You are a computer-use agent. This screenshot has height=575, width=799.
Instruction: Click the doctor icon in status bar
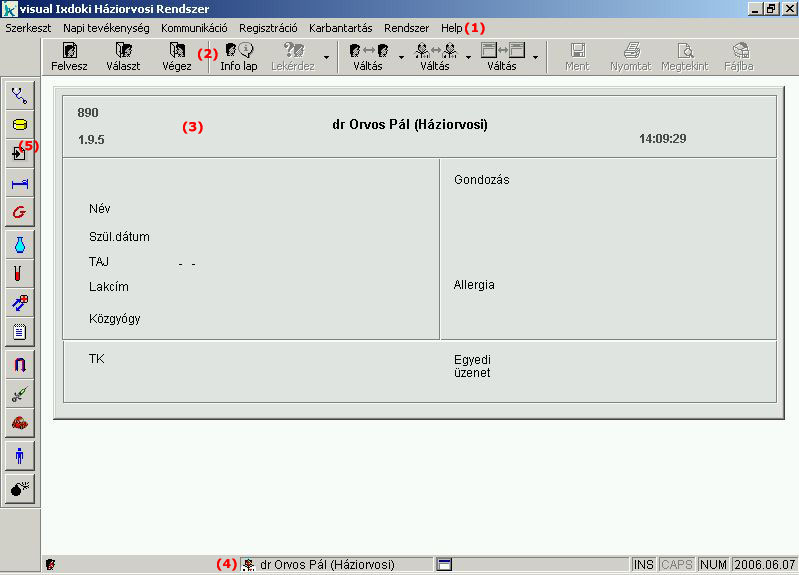coord(249,565)
